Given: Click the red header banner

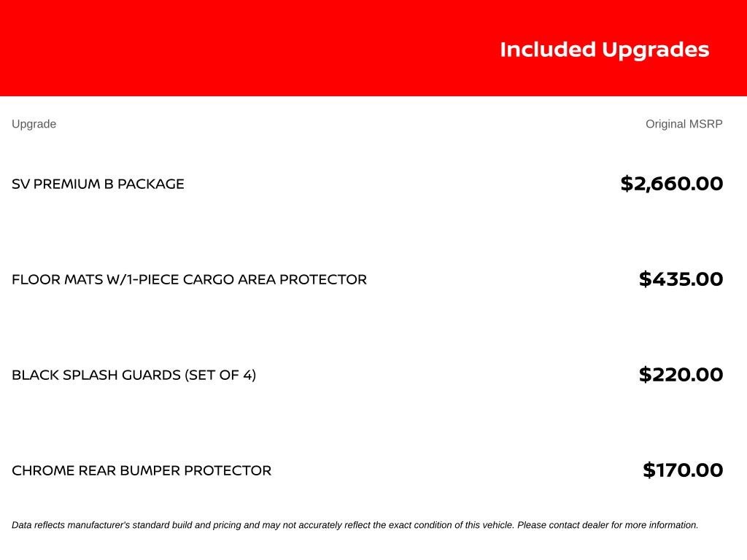Looking at the screenshot, I should click(x=373, y=48).
